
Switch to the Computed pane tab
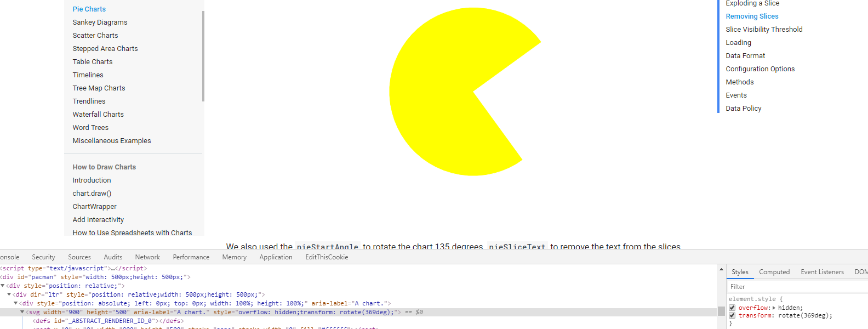pyautogui.click(x=774, y=272)
